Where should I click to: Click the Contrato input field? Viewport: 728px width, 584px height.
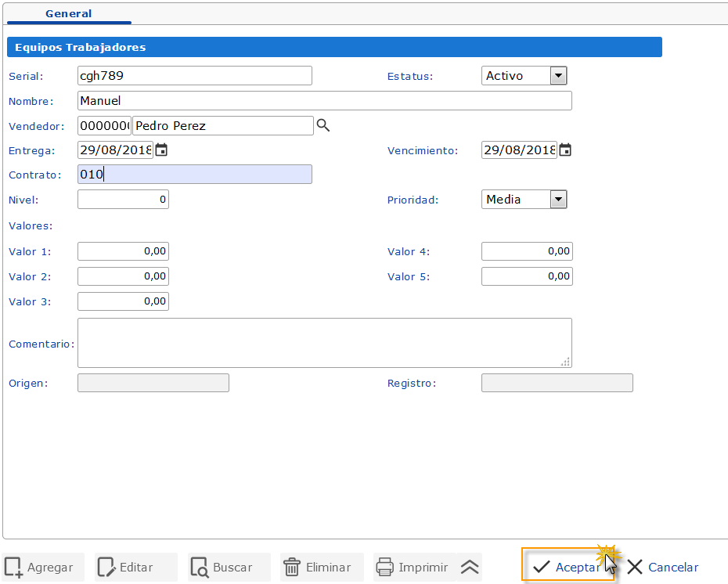[194, 175]
